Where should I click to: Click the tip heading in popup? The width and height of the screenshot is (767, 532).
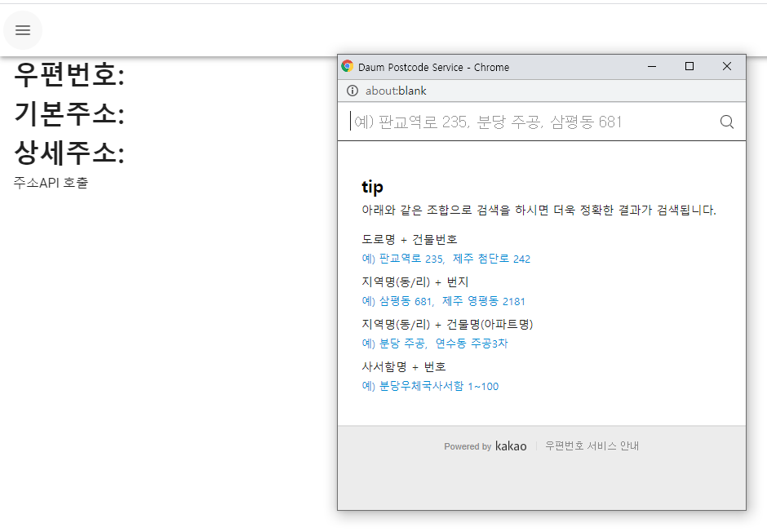point(372,187)
